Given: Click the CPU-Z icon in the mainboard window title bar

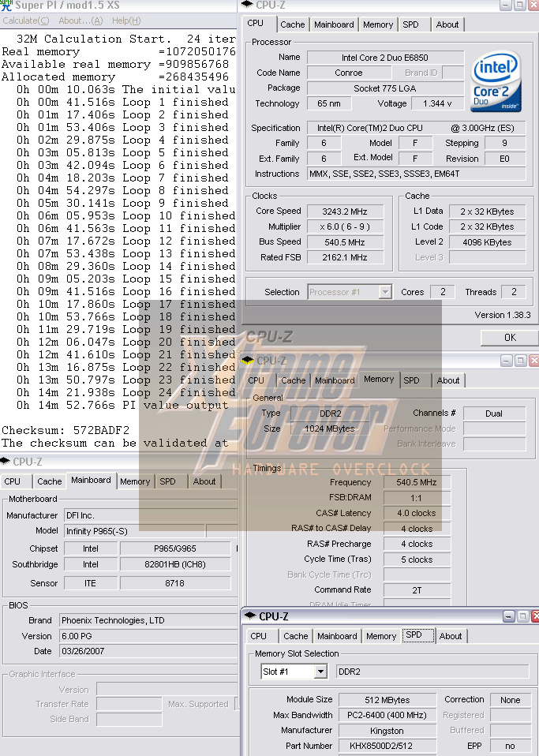Looking at the screenshot, I should point(6,462).
